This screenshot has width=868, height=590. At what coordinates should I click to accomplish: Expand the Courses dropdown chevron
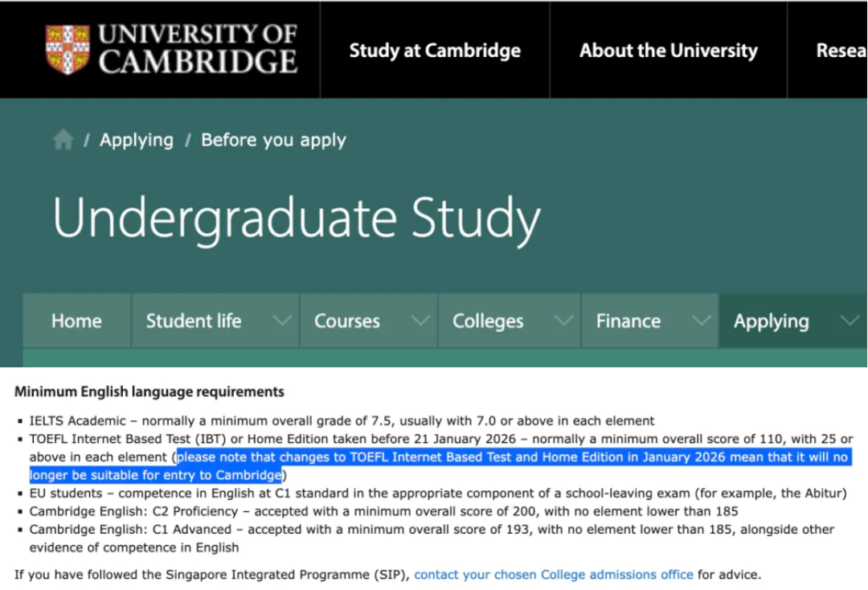pyautogui.click(x=420, y=321)
